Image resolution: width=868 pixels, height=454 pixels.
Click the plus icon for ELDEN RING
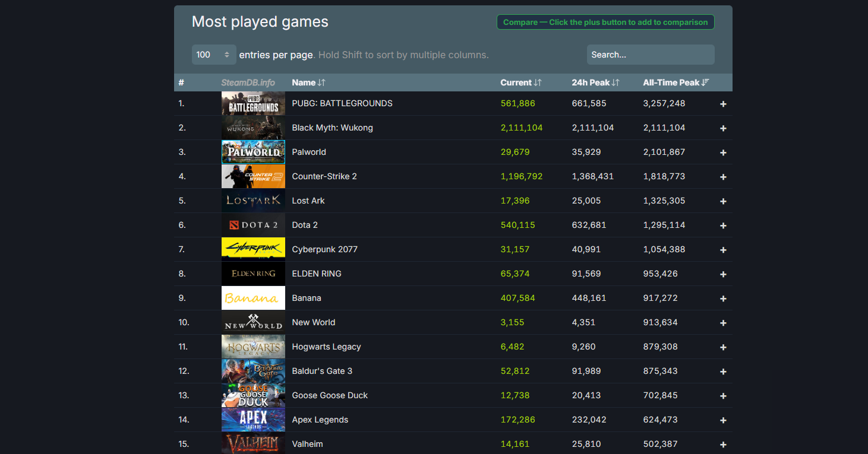pyautogui.click(x=723, y=274)
